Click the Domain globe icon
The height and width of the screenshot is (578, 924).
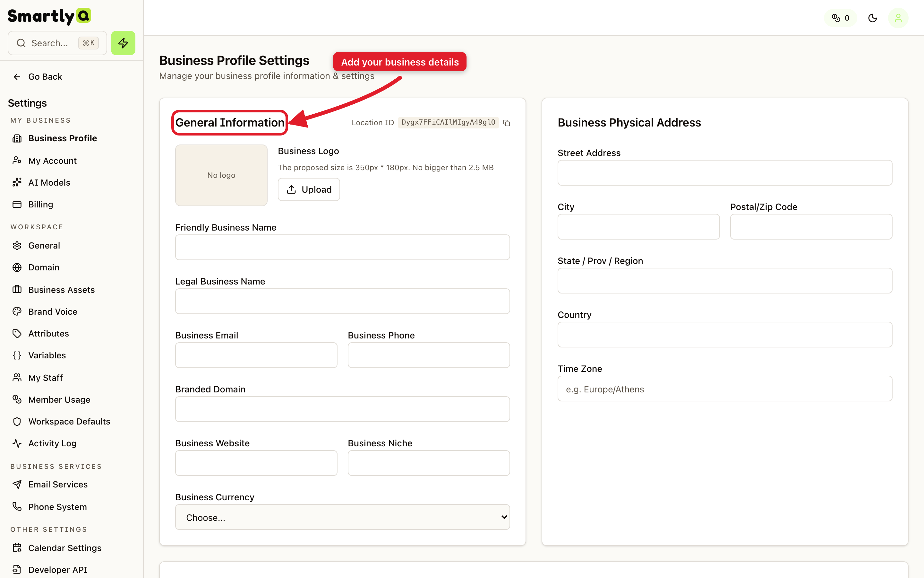point(17,267)
